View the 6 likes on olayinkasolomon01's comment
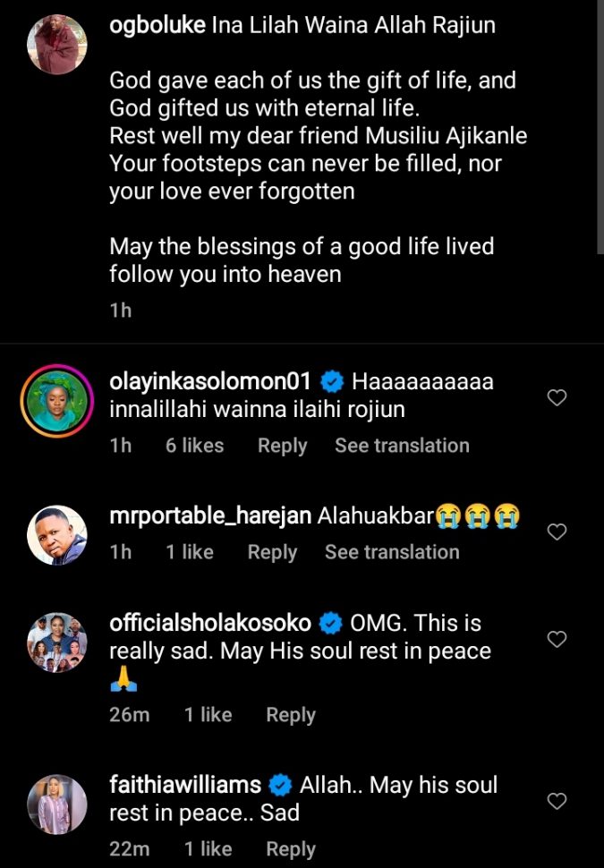Image resolution: width=604 pixels, height=868 pixels. [x=194, y=446]
